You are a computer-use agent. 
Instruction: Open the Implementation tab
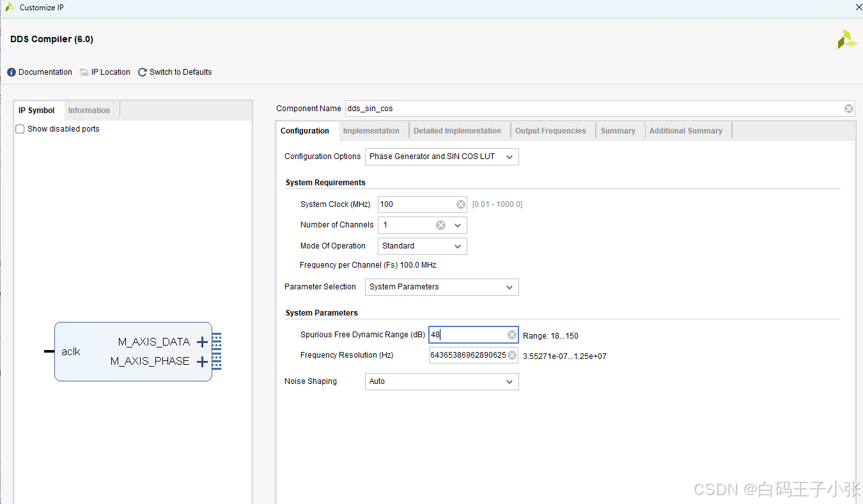pyautogui.click(x=371, y=131)
